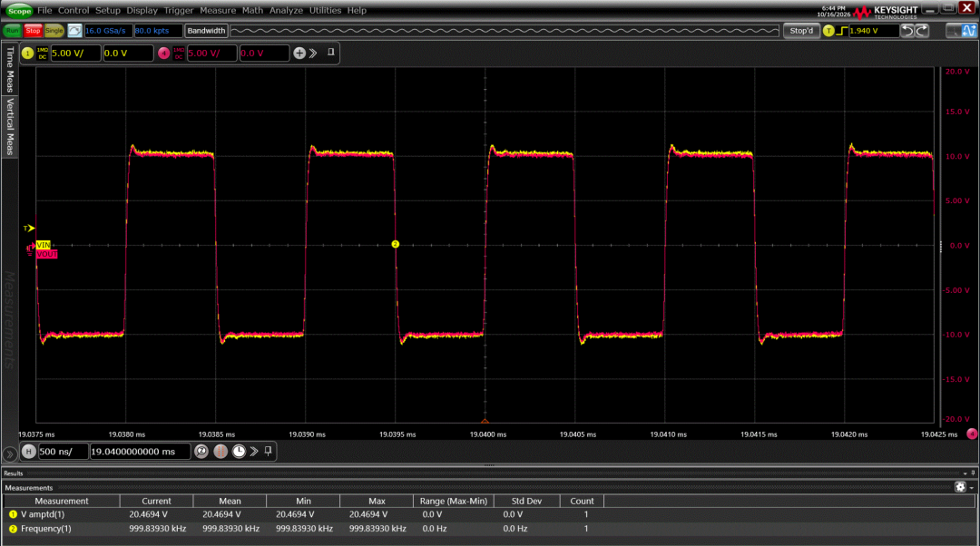Open the Trigger menu
The width and height of the screenshot is (980, 546).
point(179,11)
